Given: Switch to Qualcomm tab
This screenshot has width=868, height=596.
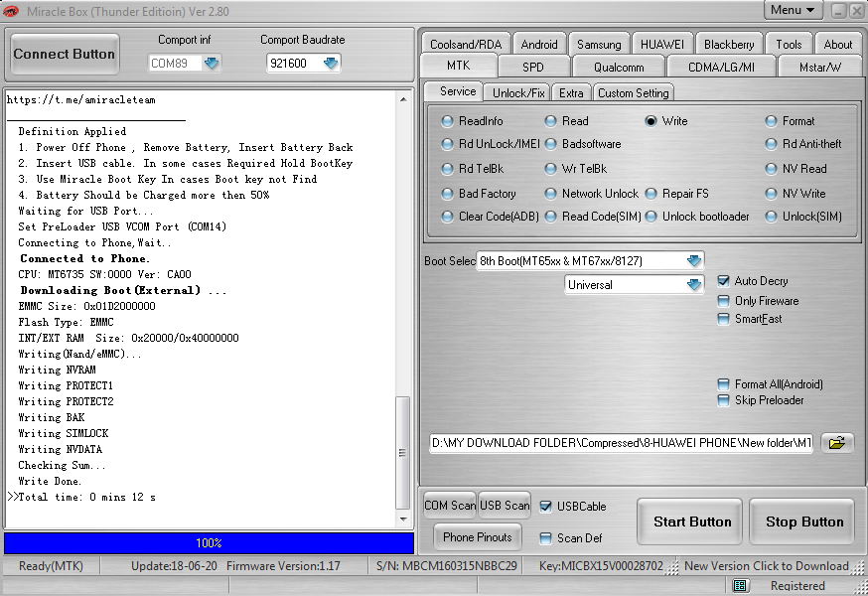Looking at the screenshot, I should pyautogui.click(x=619, y=67).
